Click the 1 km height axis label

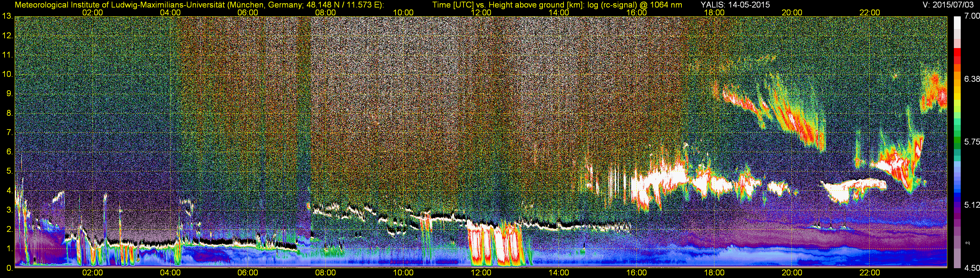9,249
